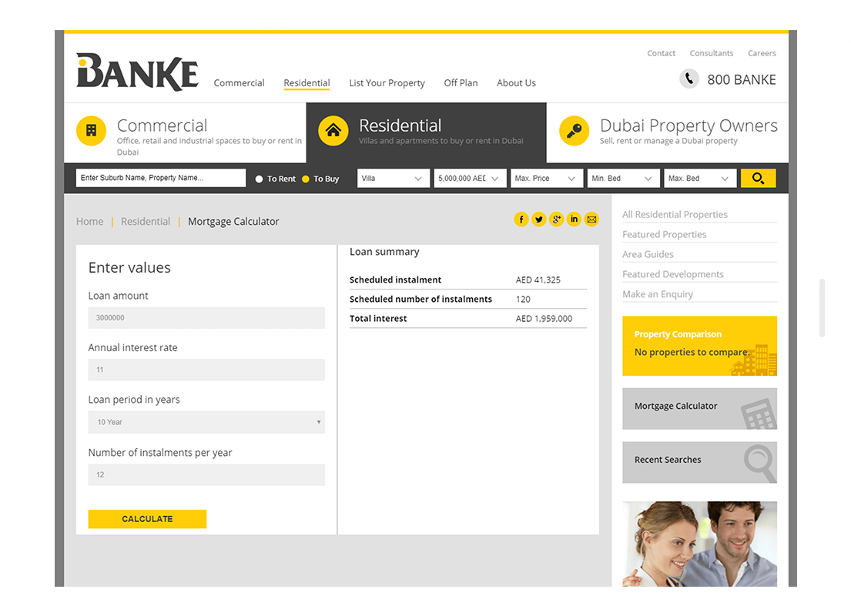Click the yellow search magnifier button
The height and width of the screenshot is (616, 851).
coord(758,178)
